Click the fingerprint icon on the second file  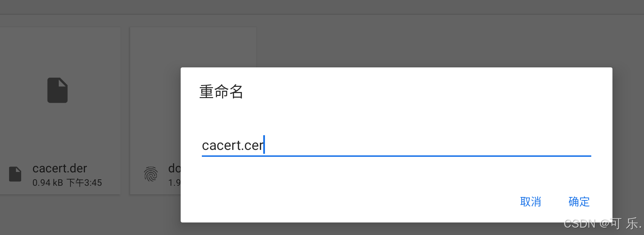click(151, 174)
